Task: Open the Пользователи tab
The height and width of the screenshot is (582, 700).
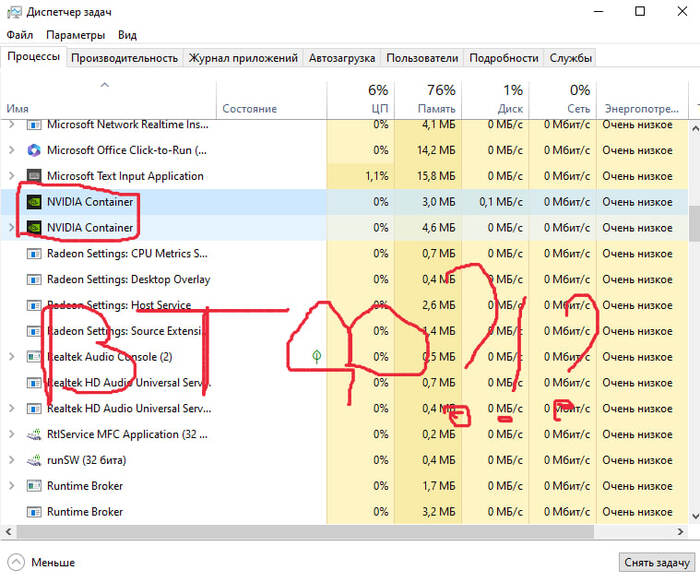Action: tap(422, 58)
